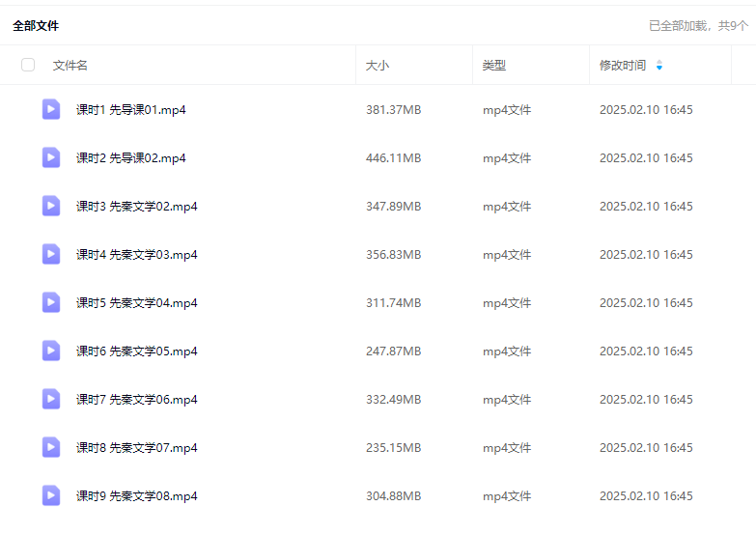Click video icon for 课时3 先秦文学02.mp4

point(51,206)
